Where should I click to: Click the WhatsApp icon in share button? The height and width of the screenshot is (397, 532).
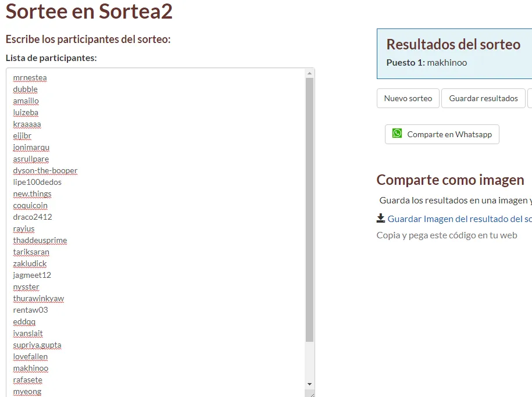(x=397, y=133)
